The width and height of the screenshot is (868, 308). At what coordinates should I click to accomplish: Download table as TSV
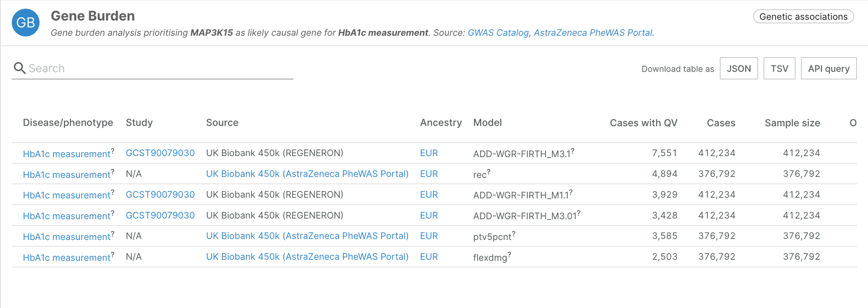[x=779, y=69]
